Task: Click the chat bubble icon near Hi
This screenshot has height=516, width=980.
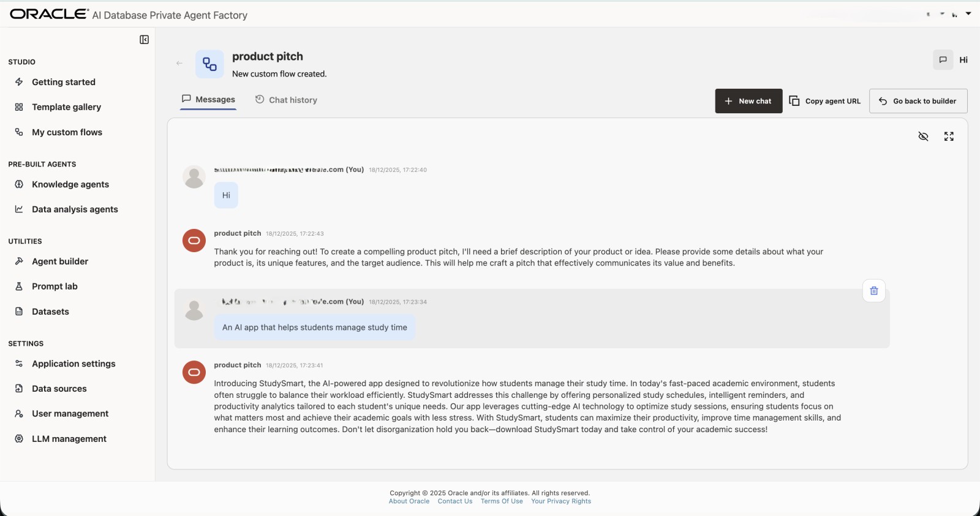Action: 943,60
